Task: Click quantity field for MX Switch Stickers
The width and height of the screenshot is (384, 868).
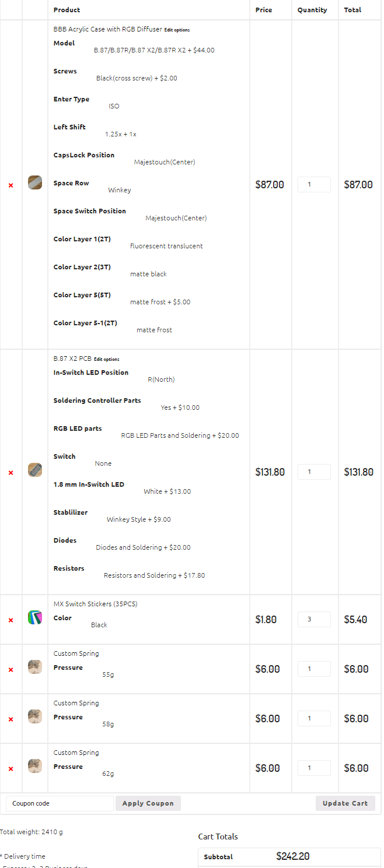Action: coord(314,619)
